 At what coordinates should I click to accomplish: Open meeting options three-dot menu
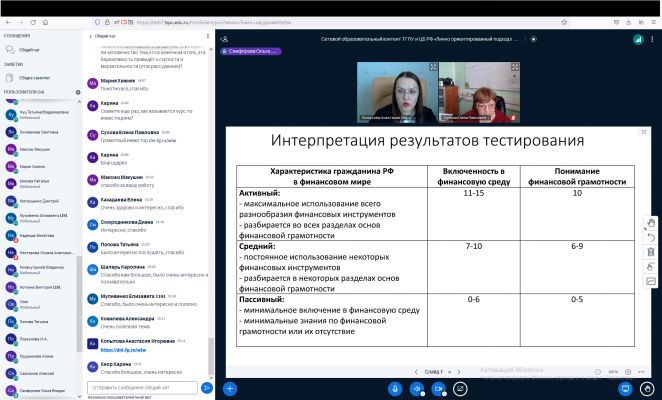(x=652, y=39)
